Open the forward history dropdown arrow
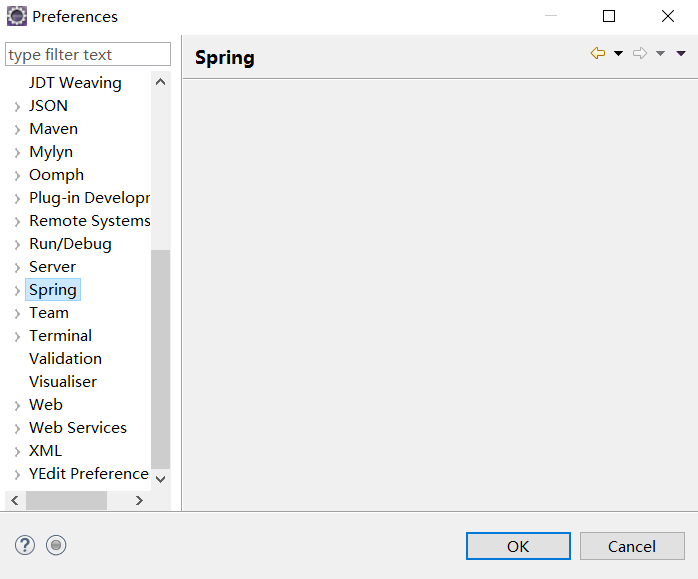 tap(660, 53)
